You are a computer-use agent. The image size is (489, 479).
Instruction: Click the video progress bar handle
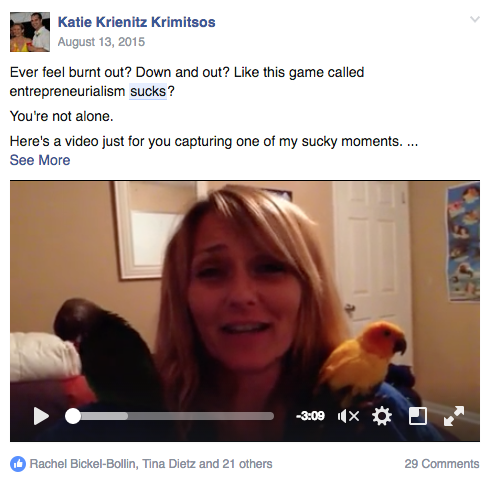73,416
